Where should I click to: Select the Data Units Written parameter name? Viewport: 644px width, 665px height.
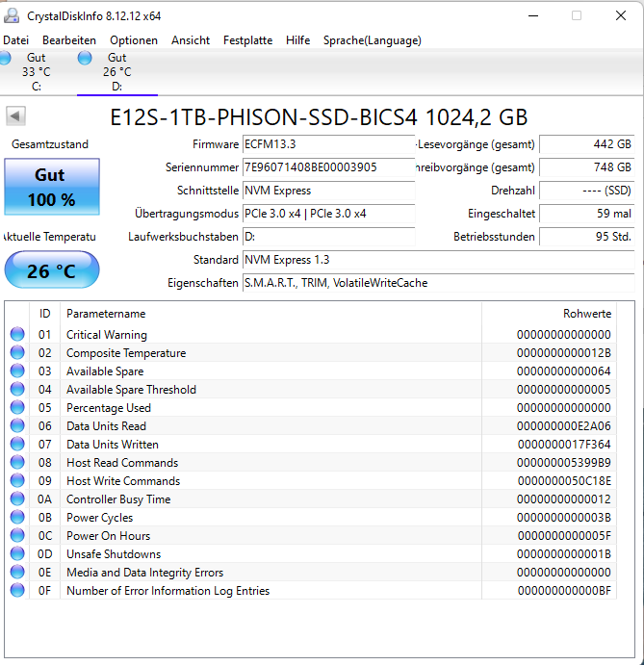pyautogui.click(x=113, y=445)
